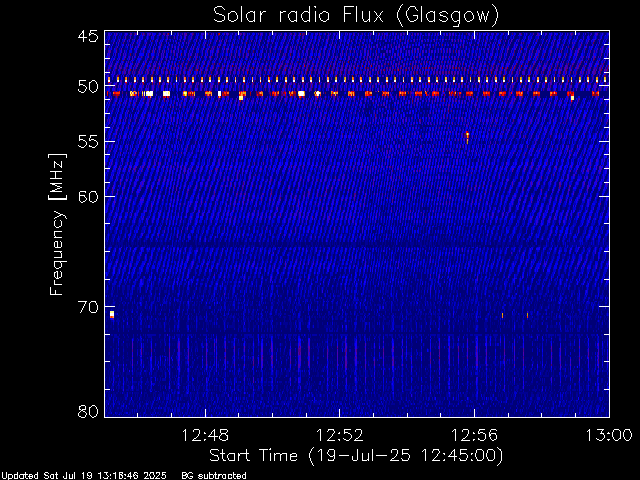Screen dimensions: 640x480
Task: Click the bright burst near 55 MHz
Action: point(467,136)
